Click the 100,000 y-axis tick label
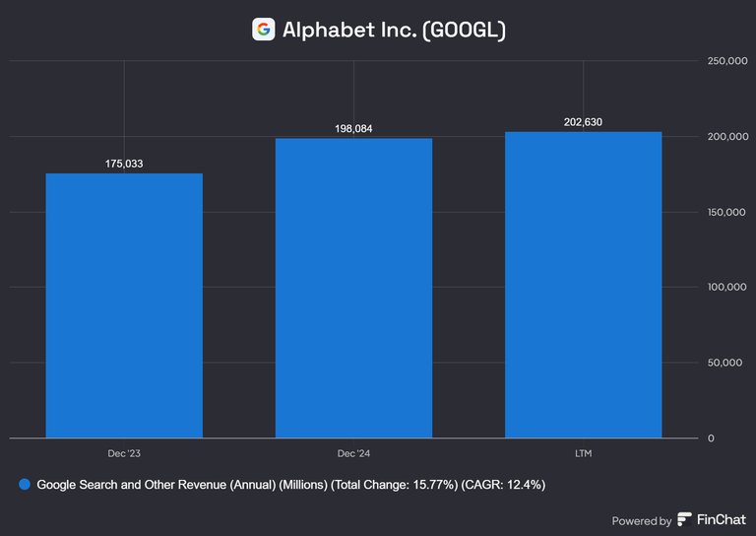The height and width of the screenshot is (536, 756). click(726, 287)
